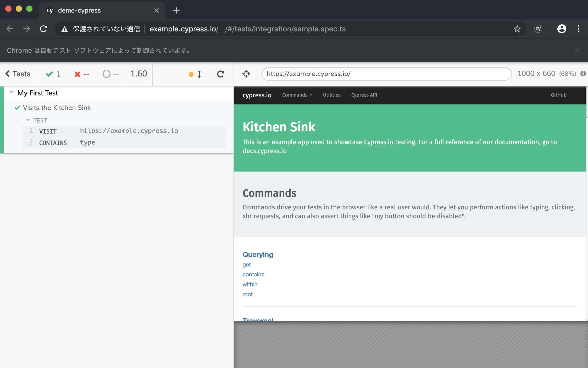This screenshot has width=588, height=368.
Task: Open the Cypress API nav item
Action: (x=364, y=95)
